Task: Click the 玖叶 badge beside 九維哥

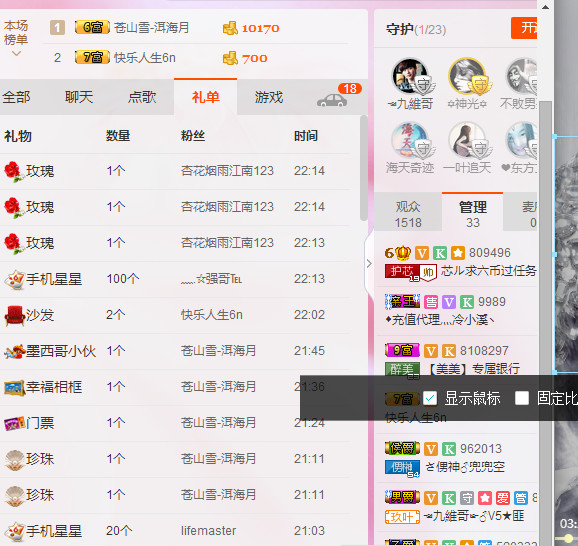Action: 403,517
